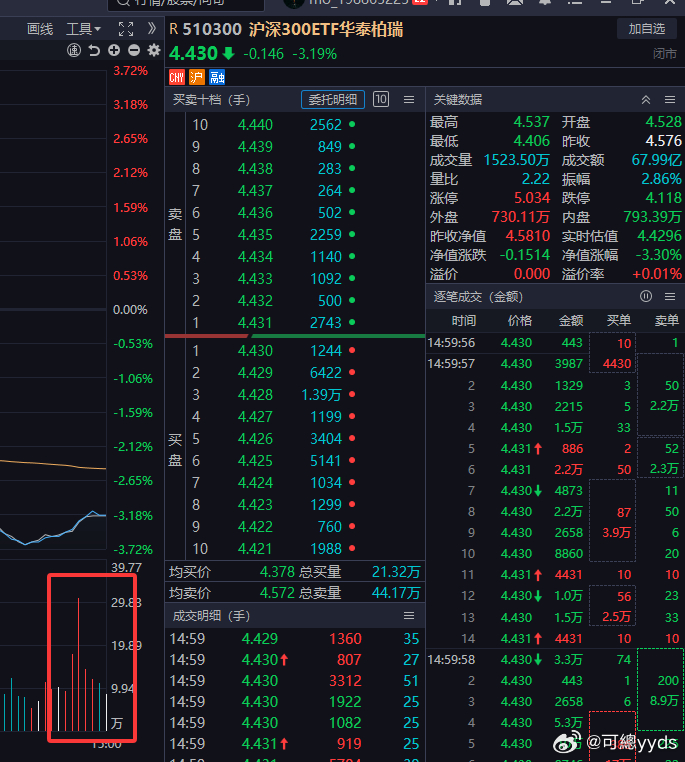685x762 pixels.
Task: Click stock name 沪深300ETF华泰柏瑞
Action: point(326,29)
